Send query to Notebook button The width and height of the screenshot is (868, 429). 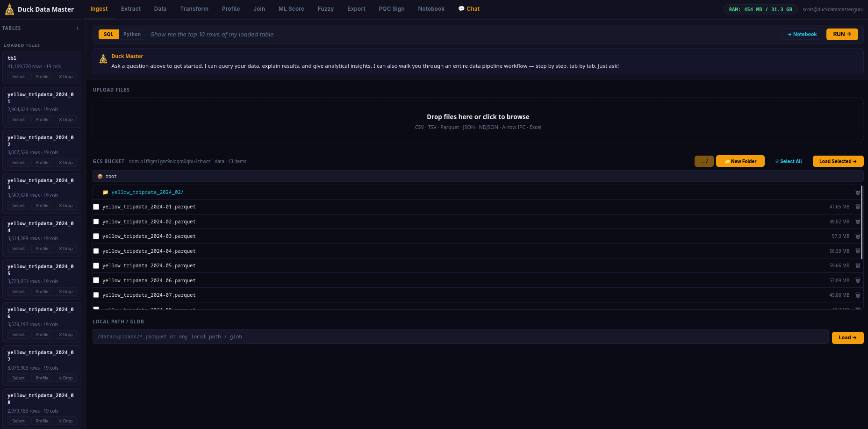(x=802, y=34)
